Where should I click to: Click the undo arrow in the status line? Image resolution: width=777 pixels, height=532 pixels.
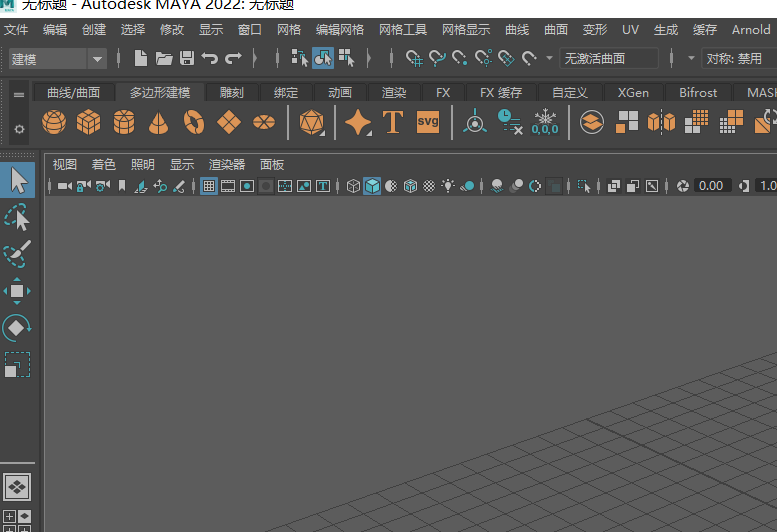tap(210, 59)
